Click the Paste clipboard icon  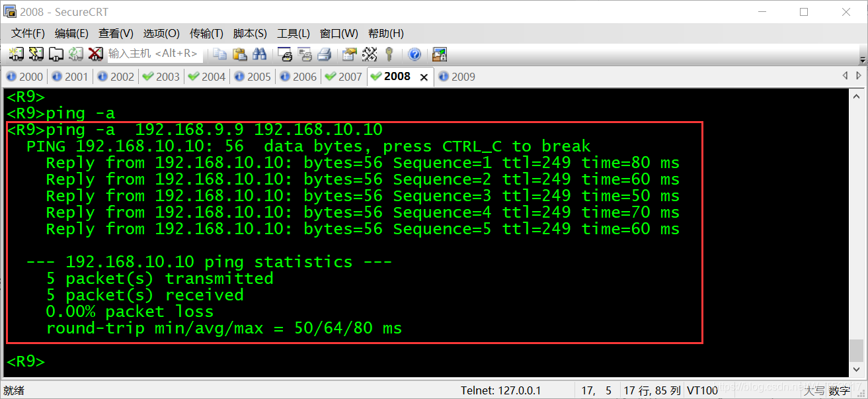(x=239, y=54)
